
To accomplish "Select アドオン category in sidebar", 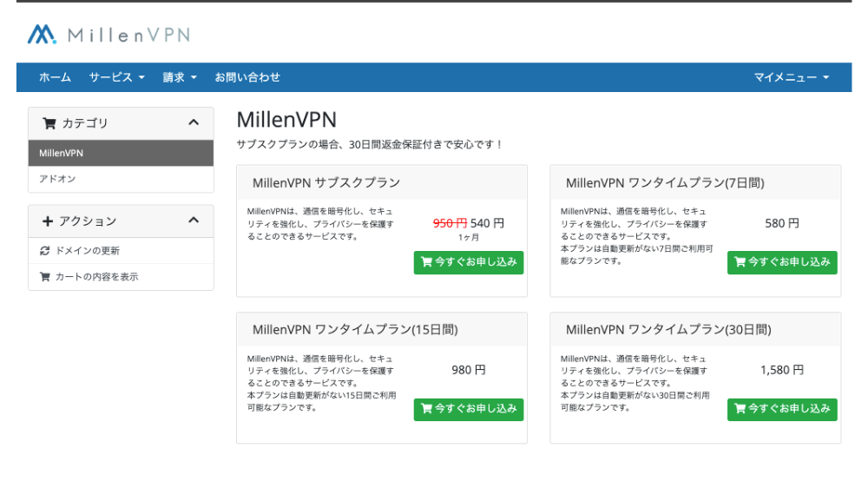I will tap(57, 179).
